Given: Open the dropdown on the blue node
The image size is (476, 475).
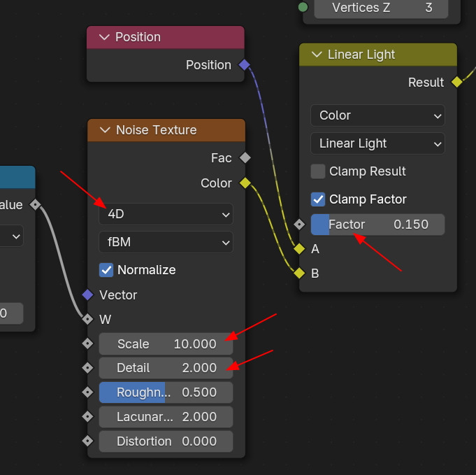Looking at the screenshot, I should pos(12,236).
